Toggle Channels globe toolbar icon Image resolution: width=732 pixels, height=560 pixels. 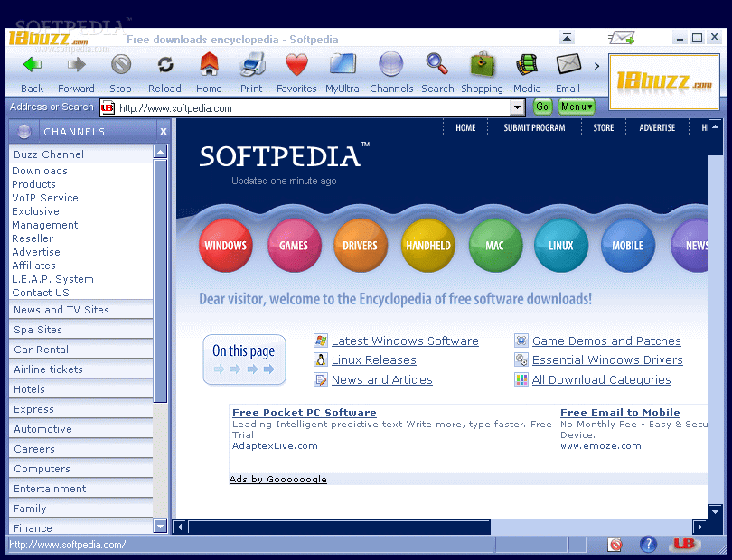click(391, 64)
